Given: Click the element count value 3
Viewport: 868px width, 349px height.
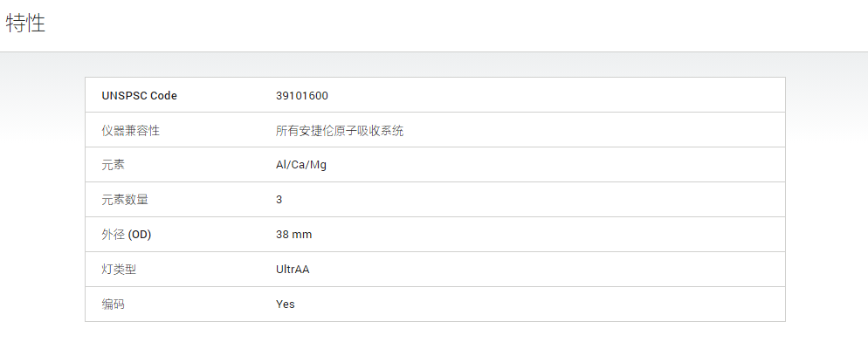Looking at the screenshot, I should [x=279, y=200].
